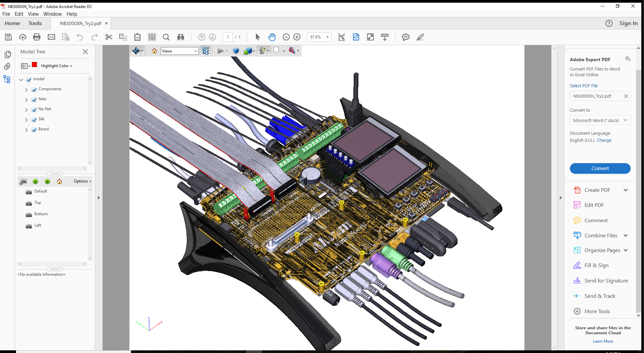Uncheck the Board visibility checkbox
The image size is (644, 353).
pyautogui.click(x=34, y=130)
